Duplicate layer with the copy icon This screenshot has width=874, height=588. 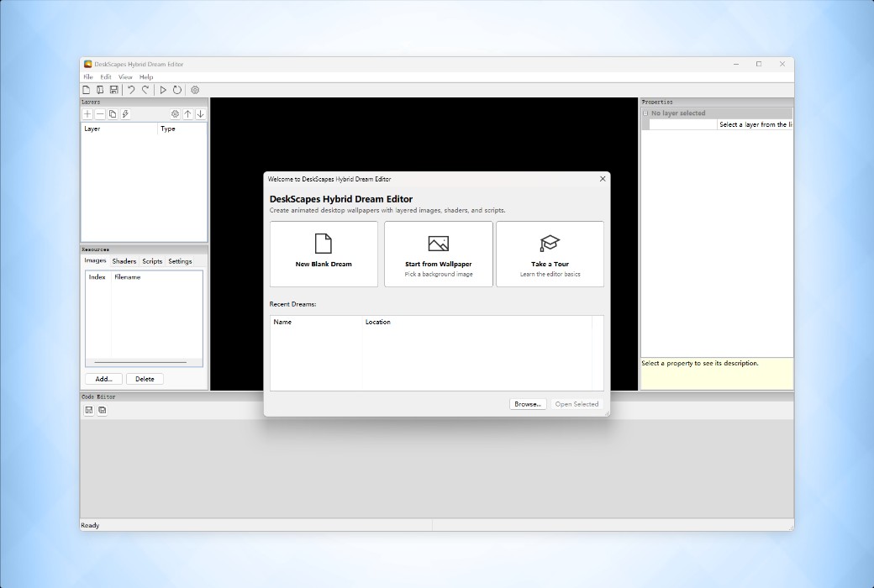[113, 113]
